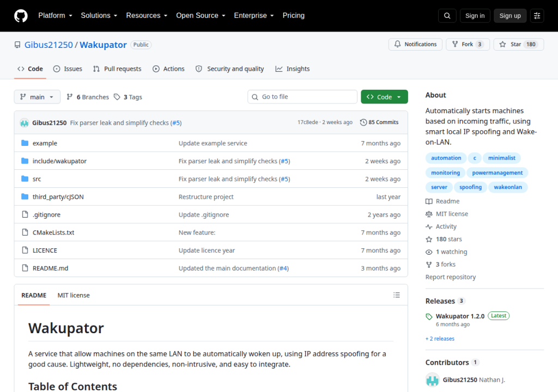Click the automation topic tag
Viewport: 558px width, 392px height.
click(446, 158)
